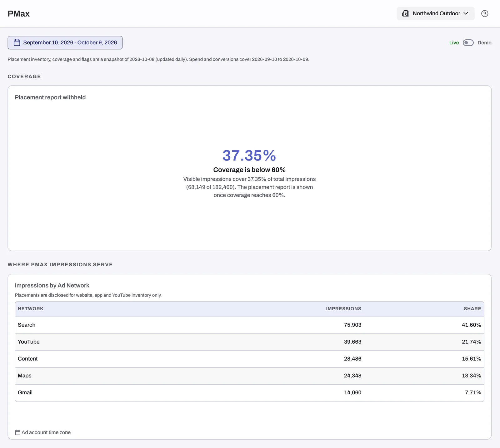Select the Maps network row name
Screen dimensions: 500x448
(25, 376)
